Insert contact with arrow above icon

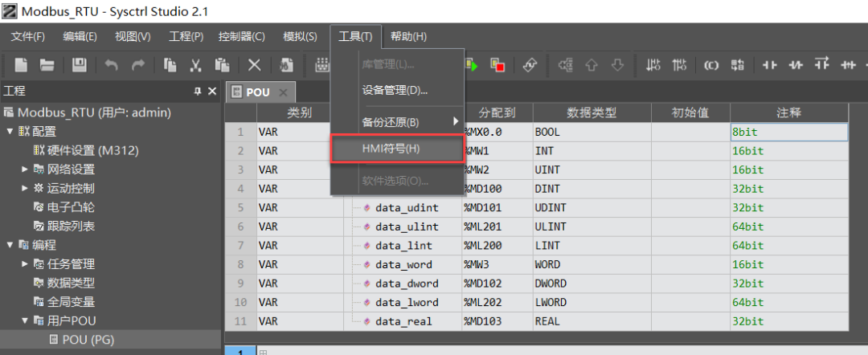point(822,64)
